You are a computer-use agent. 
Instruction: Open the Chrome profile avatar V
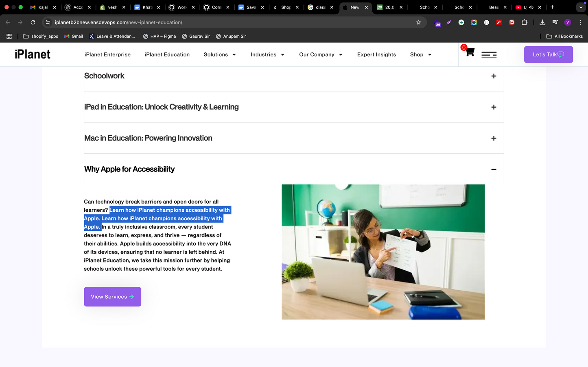tap(568, 22)
